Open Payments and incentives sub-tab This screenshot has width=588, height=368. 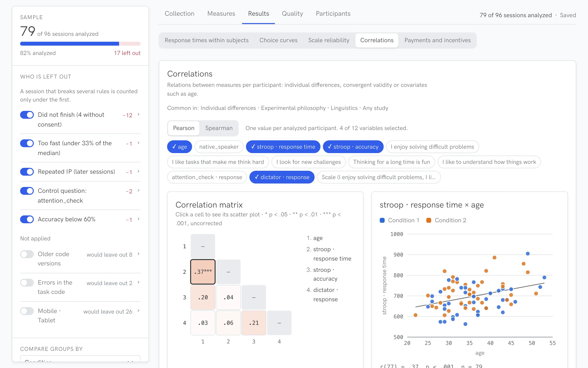[438, 40]
